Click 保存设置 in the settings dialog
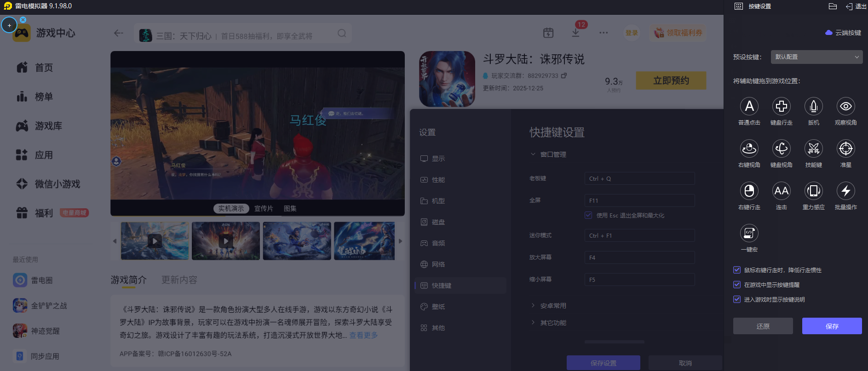 604,363
